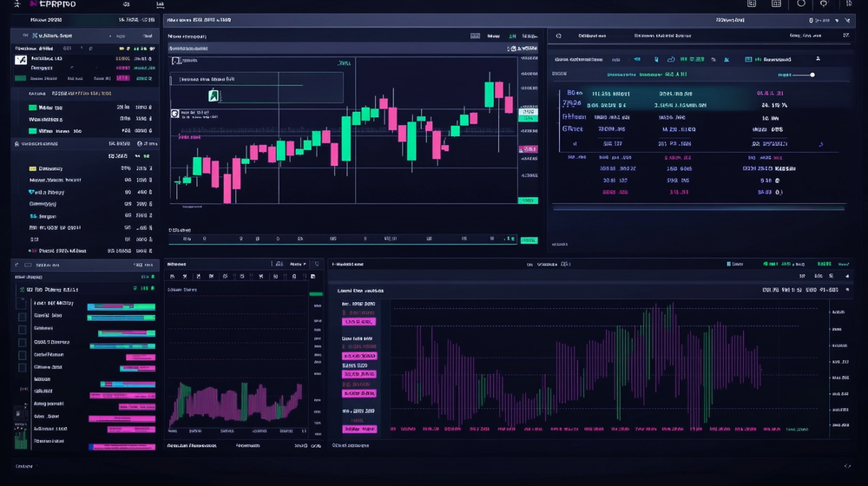The height and width of the screenshot is (486, 868).
Task: Tick the sixth checkbox in the bottom-left list
Action: pyautogui.click(x=23, y=368)
